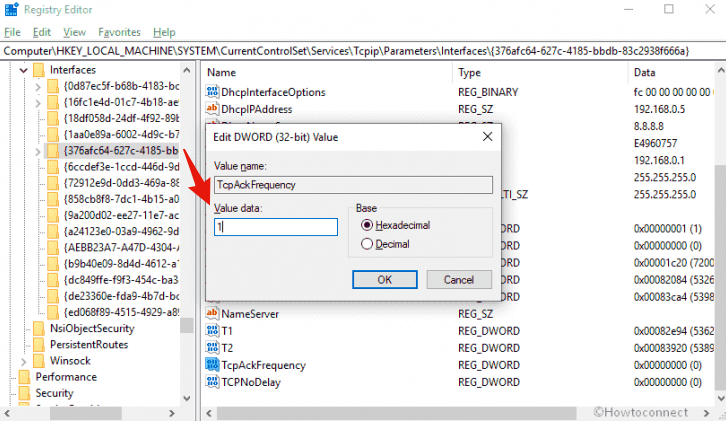Cancel the Edit DWORD dialog
Viewport: 726px width, 421px height.
point(459,280)
